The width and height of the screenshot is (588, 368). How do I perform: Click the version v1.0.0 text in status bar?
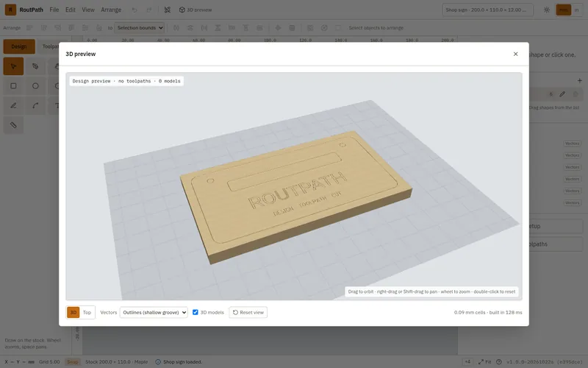point(545,362)
